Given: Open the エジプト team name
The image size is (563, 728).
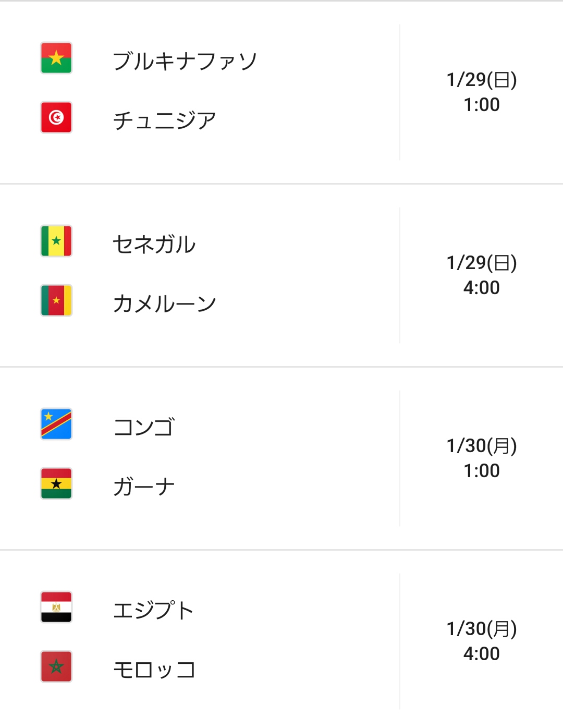Looking at the screenshot, I should (x=154, y=610).
